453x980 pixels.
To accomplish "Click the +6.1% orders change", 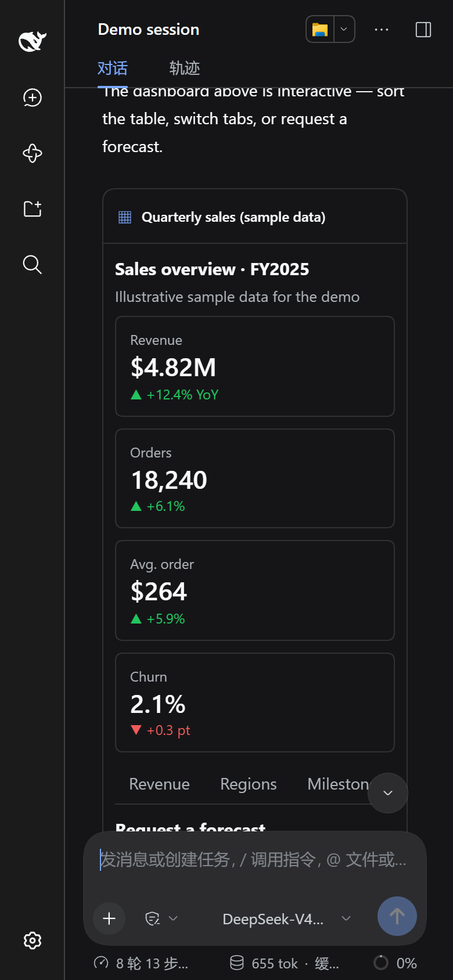I will 158,506.
